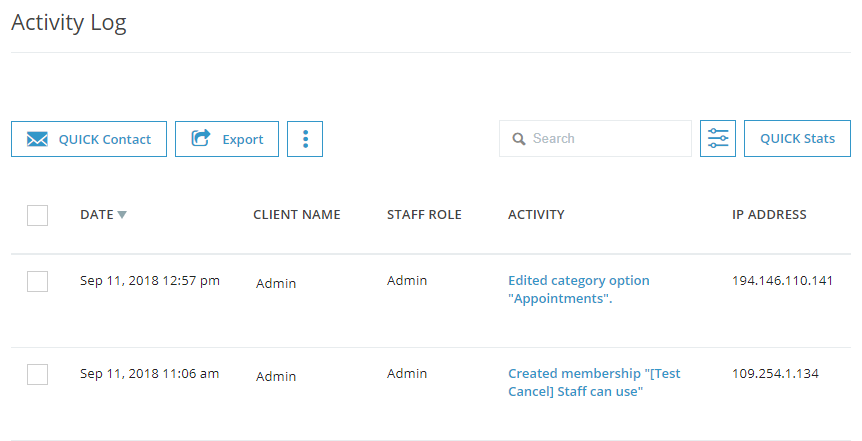Click the QUICK Contact button label
This screenshot has height=441, width=862.
click(x=104, y=140)
